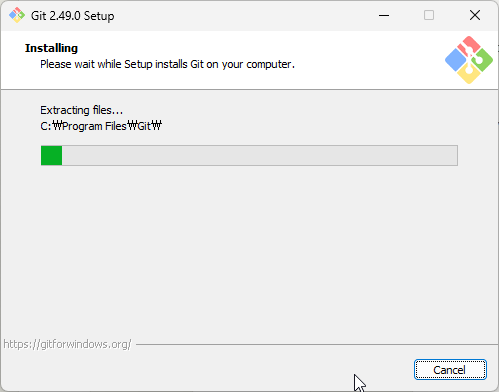
Task: Click the blue diamond of the Git logo
Action: click(x=456, y=60)
